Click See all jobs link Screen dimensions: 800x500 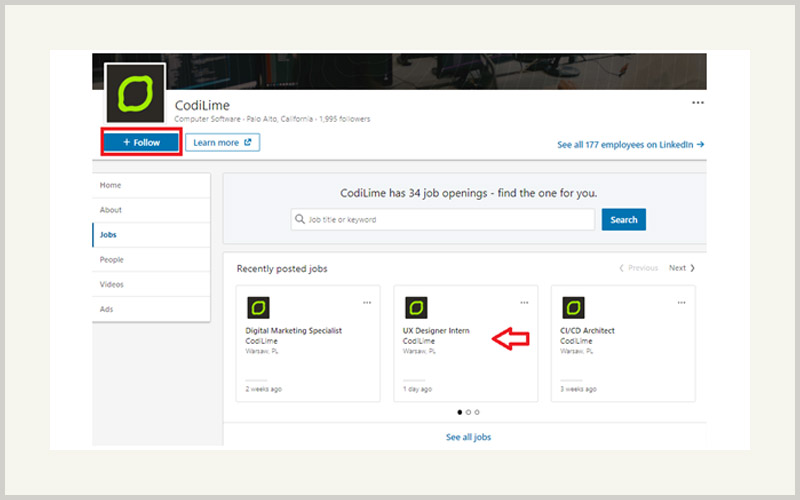pyautogui.click(x=468, y=437)
